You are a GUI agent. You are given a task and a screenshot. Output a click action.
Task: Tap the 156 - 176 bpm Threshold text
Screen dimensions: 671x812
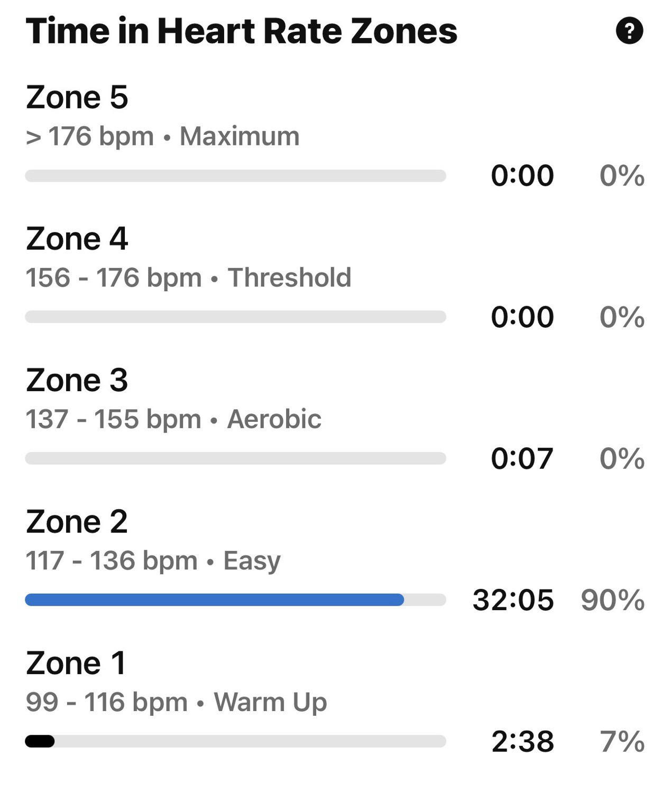click(188, 278)
